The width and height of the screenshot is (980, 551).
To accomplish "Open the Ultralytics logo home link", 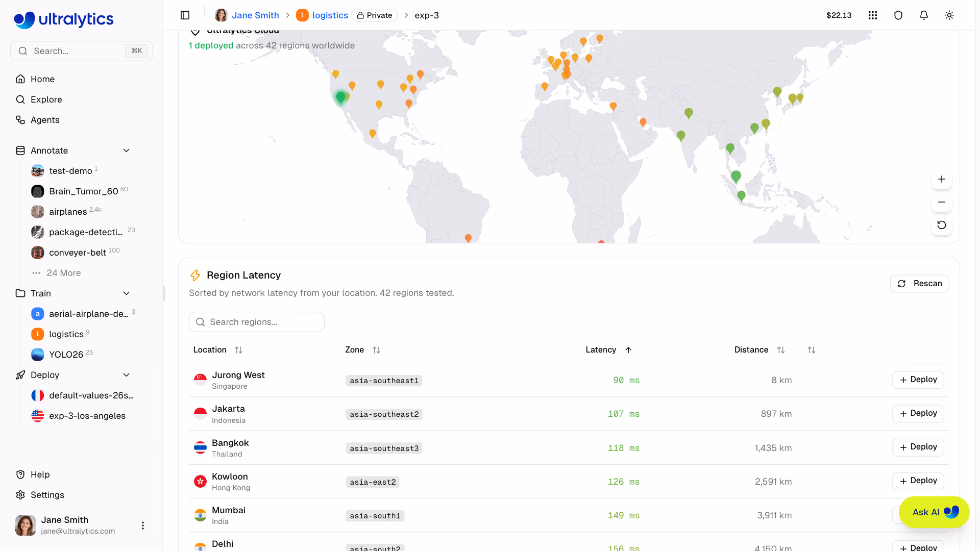I will [x=64, y=19].
